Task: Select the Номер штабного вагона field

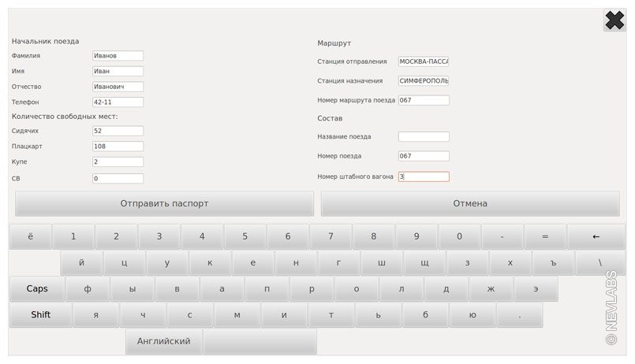Action: [424, 177]
